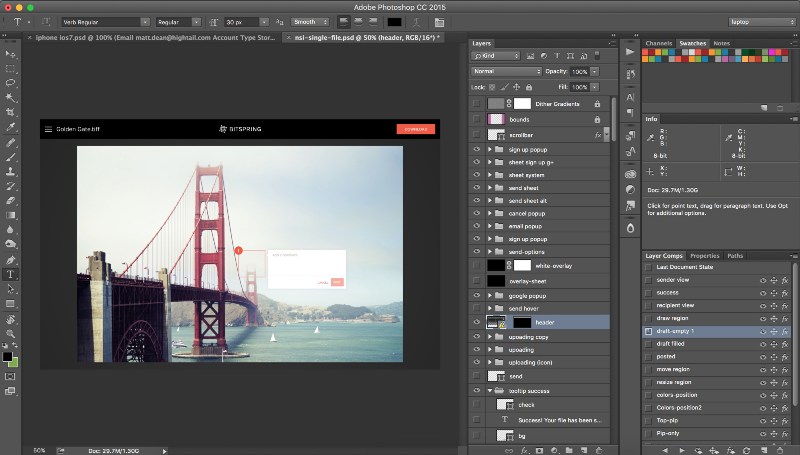
Task: Open the Normal blend mode dropdown
Action: pyautogui.click(x=506, y=71)
